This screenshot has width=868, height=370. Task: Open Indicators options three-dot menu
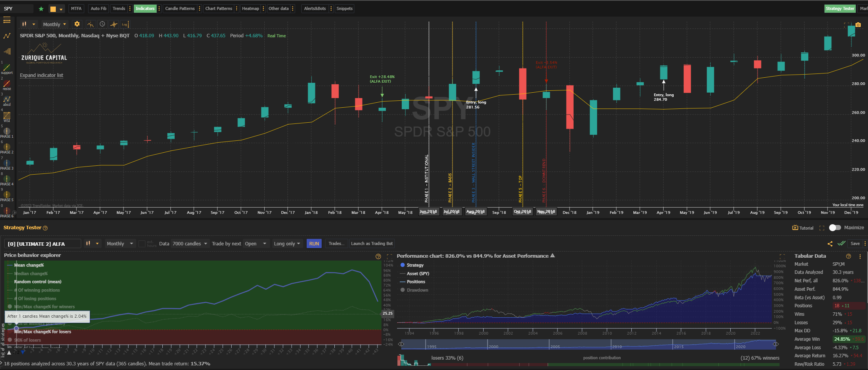click(x=159, y=8)
